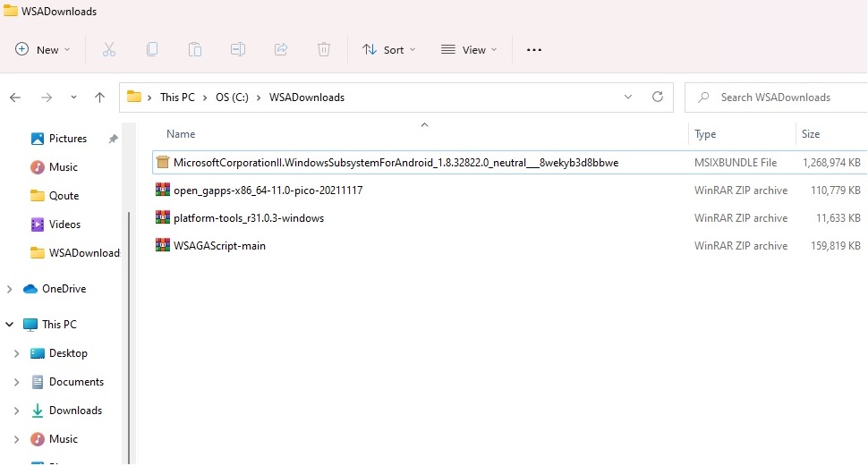Click the MSIXBUNDLE package file icon
The width and height of the screenshot is (868, 466).
163,162
